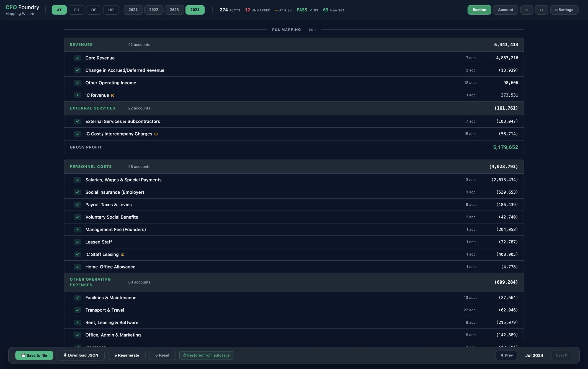The height and width of the screenshot is (369, 588).
Task: Toggle External Services & Subcontractors checkmark
Action: point(78,121)
